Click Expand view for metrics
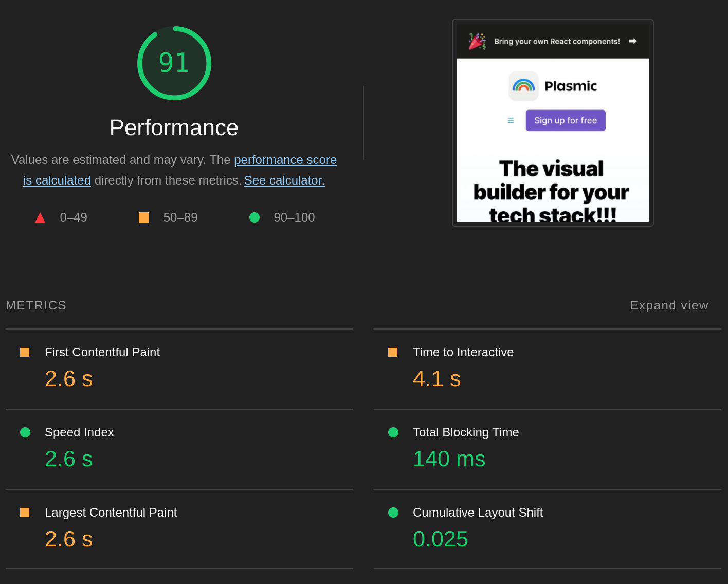The height and width of the screenshot is (584, 728). coord(669,305)
